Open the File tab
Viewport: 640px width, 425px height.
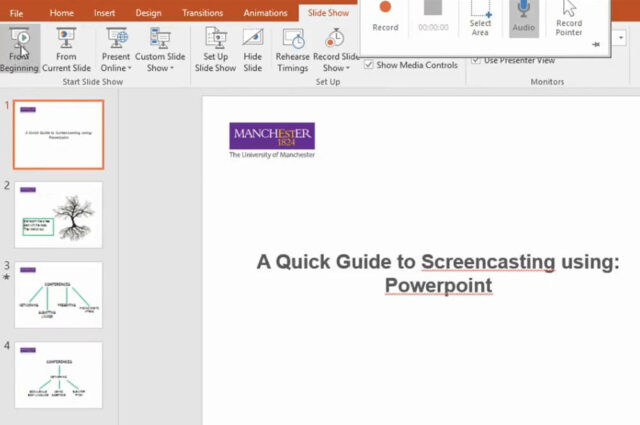click(16, 13)
